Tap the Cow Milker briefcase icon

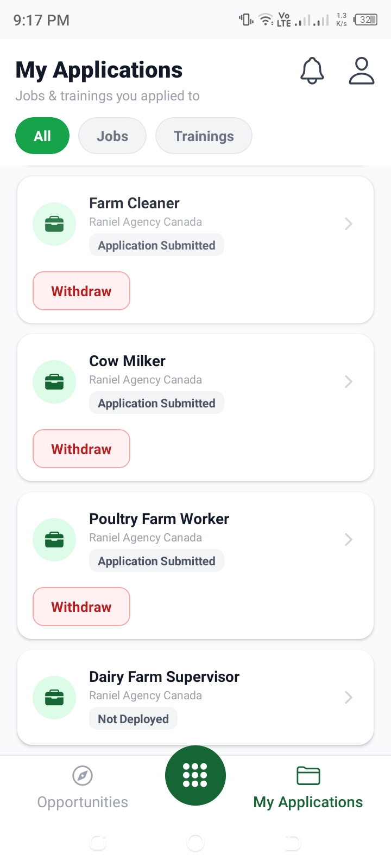pos(54,382)
